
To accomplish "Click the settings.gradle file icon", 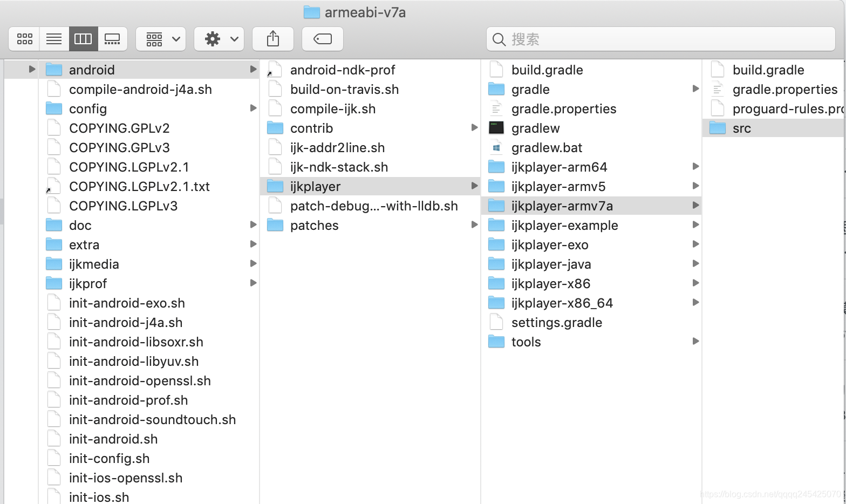I will tap(496, 322).
